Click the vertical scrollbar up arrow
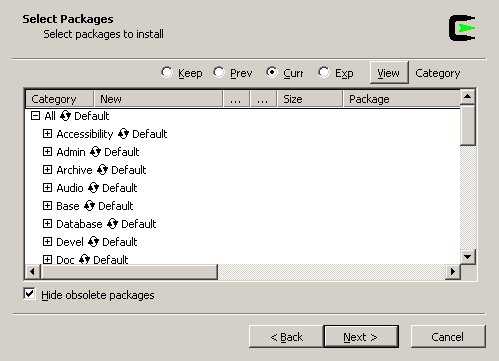 pos(467,97)
